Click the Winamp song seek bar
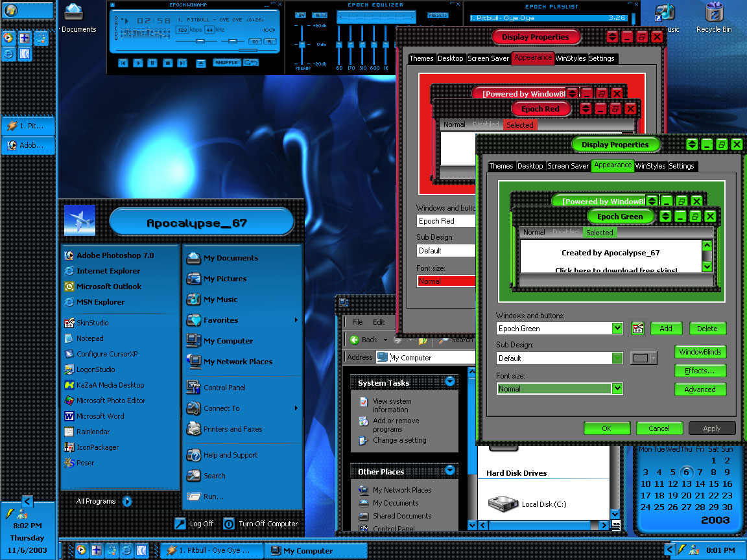The image size is (747, 560). pyautogui.click(x=195, y=50)
